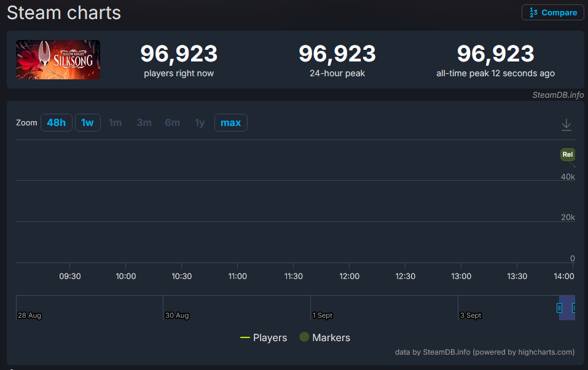
Task: Select the 1m zoom option
Action: [x=115, y=123]
